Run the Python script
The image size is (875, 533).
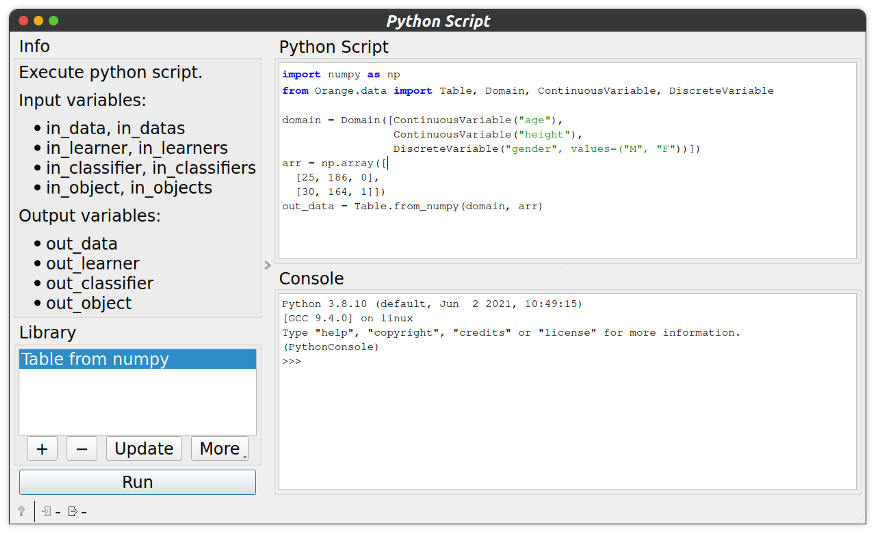coord(137,482)
